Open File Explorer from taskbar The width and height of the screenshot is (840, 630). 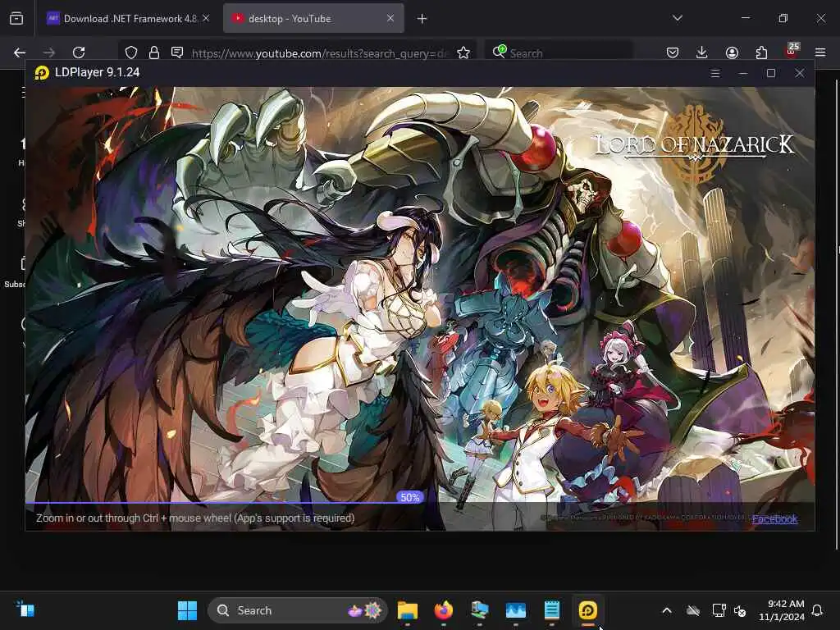click(x=407, y=610)
